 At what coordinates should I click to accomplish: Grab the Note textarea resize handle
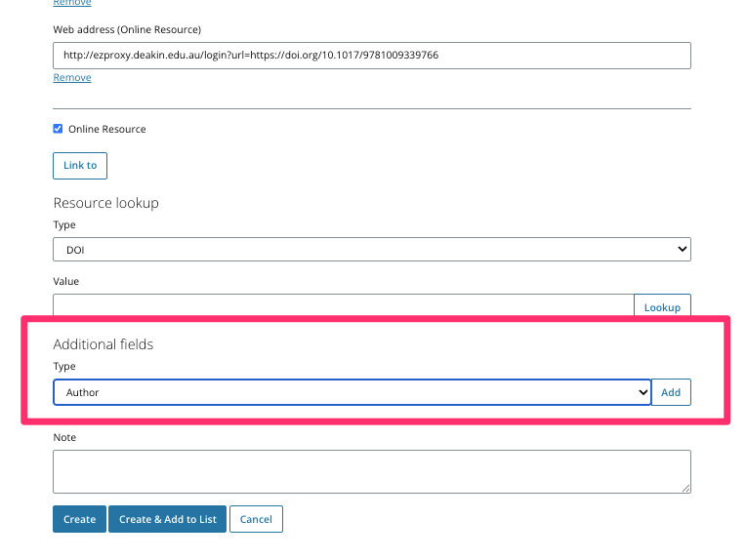(x=685, y=488)
